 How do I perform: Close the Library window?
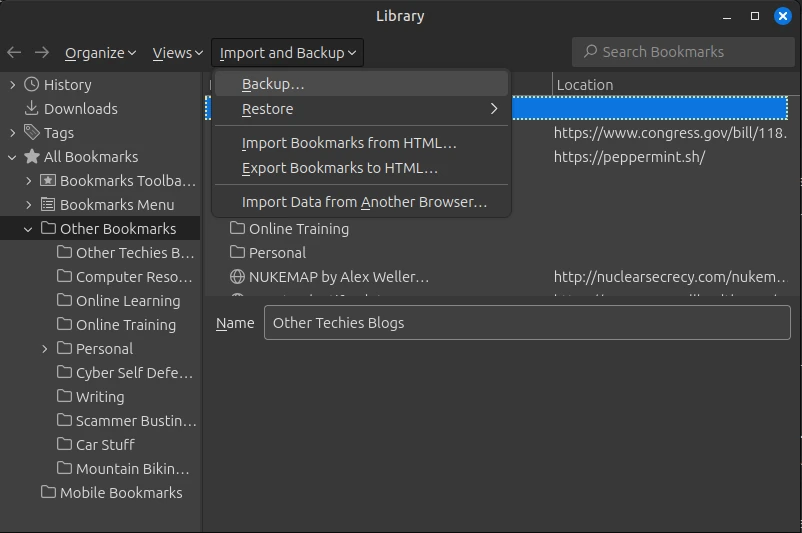point(783,16)
